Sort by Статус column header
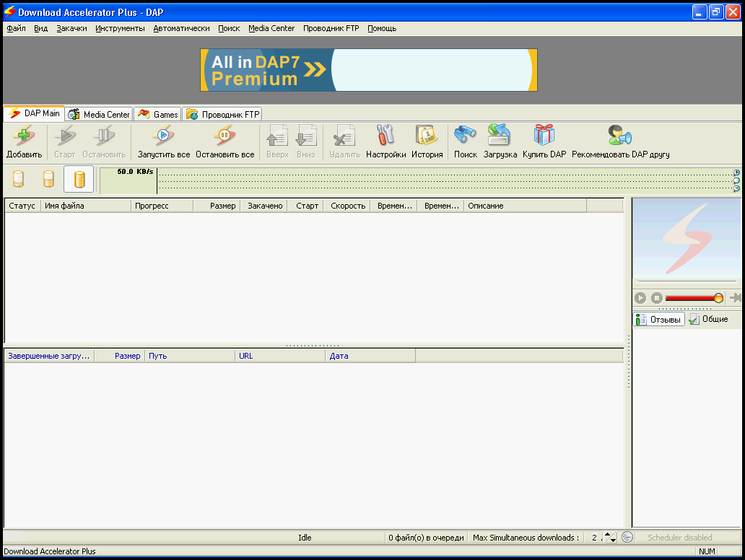This screenshot has height=560, width=745. pyautogui.click(x=22, y=206)
